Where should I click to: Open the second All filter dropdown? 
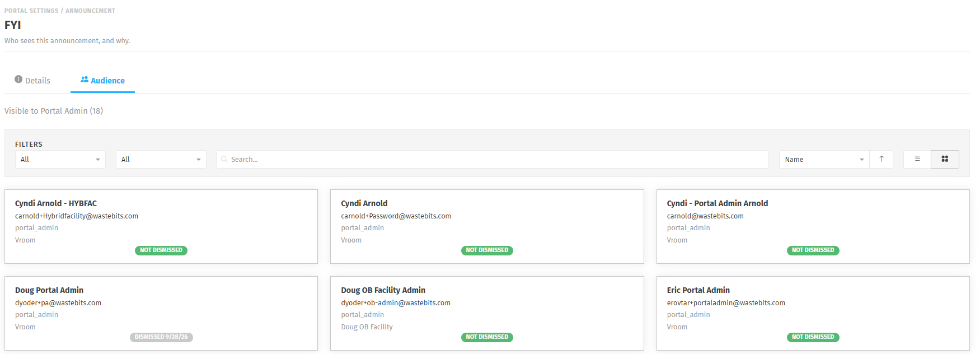161,160
